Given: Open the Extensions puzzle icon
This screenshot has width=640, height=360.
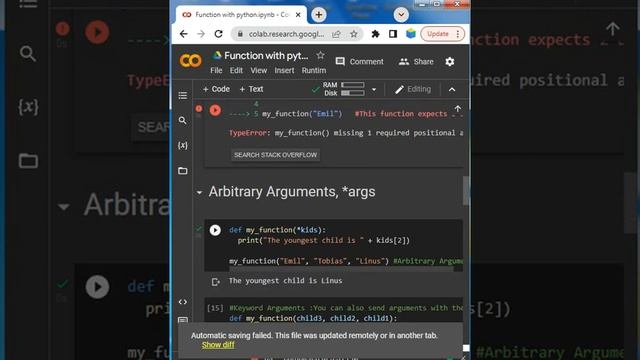Looking at the screenshot, I should coord(375,34).
